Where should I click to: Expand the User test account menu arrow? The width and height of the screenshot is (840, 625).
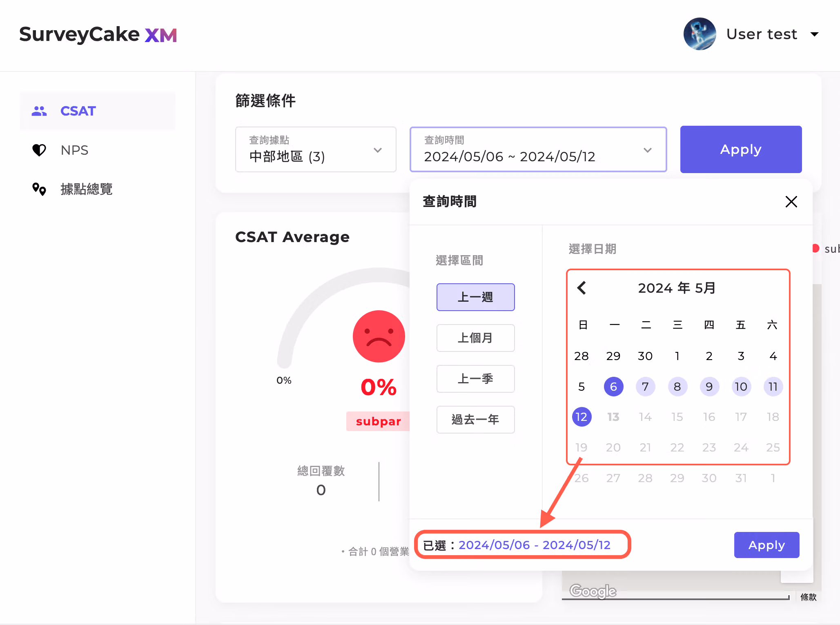click(x=814, y=34)
